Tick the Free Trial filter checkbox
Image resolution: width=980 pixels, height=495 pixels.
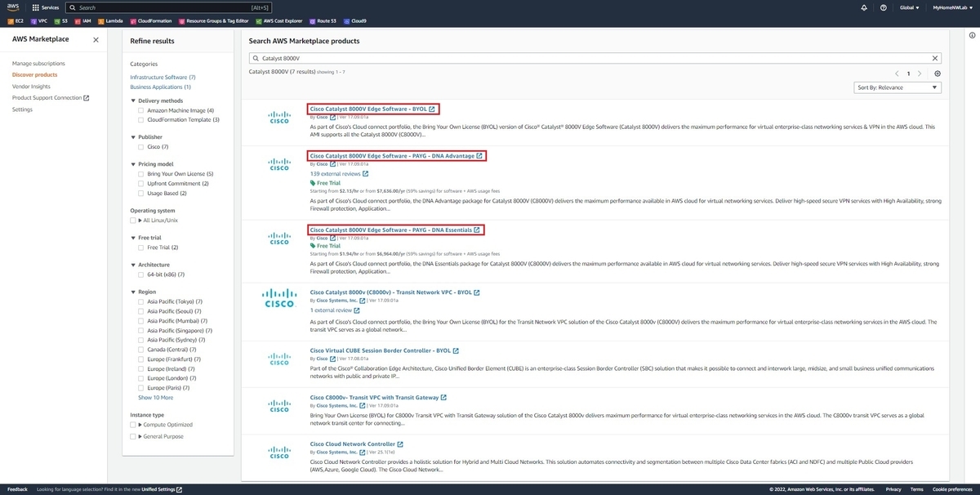[x=141, y=247]
